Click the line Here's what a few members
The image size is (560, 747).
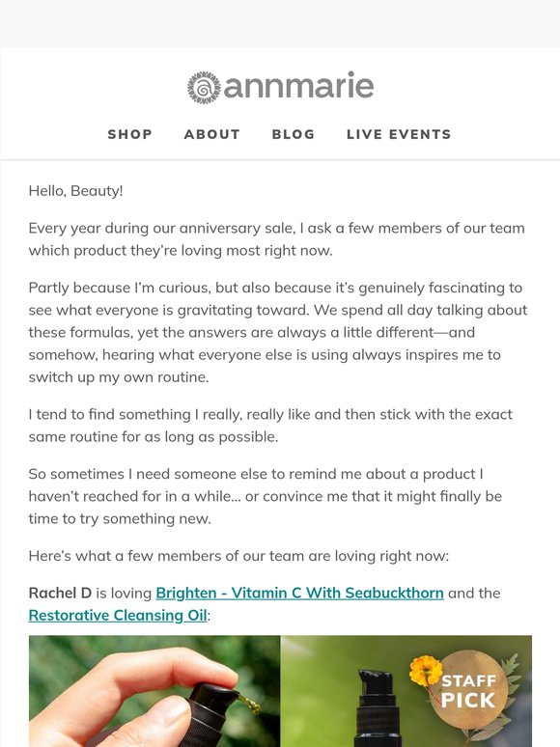[238, 556]
